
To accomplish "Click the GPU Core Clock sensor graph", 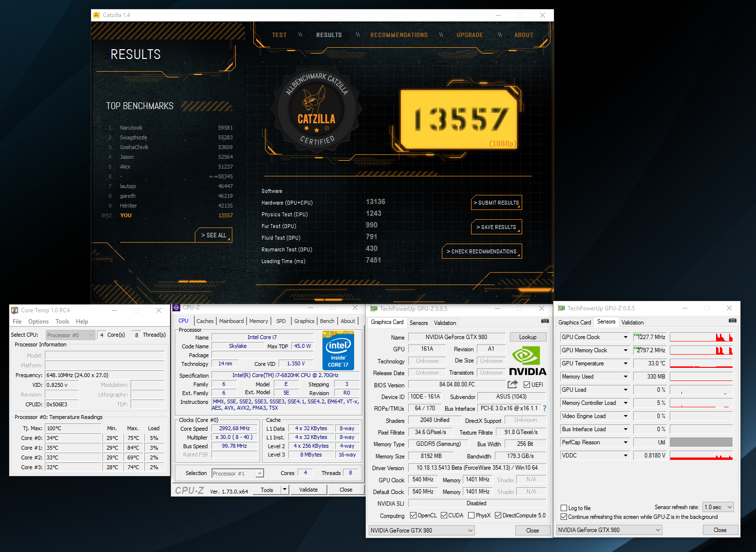I will (x=701, y=337).
